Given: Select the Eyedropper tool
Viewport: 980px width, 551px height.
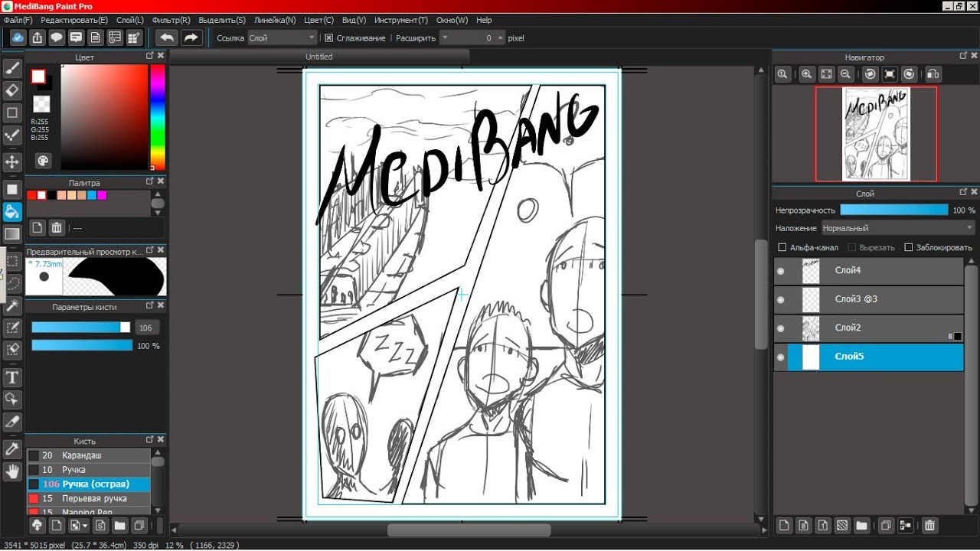Looking at the screenshot, I should (x=12, y=448).
